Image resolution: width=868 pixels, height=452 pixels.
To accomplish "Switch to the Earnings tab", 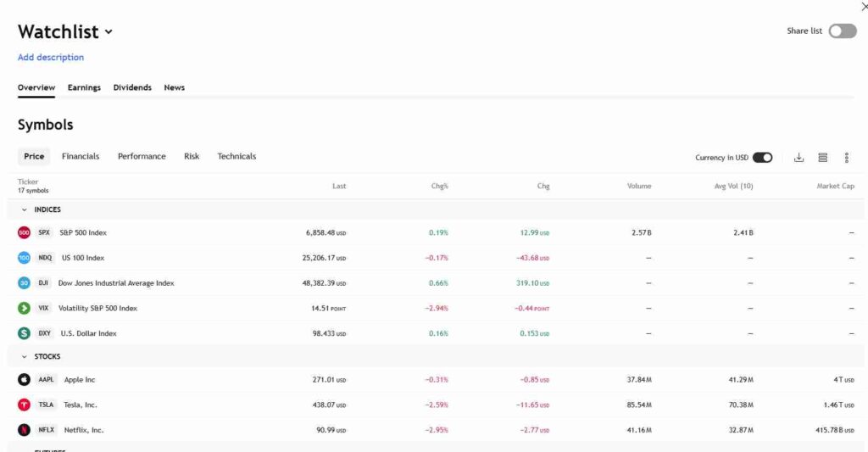I will (84, 87).
